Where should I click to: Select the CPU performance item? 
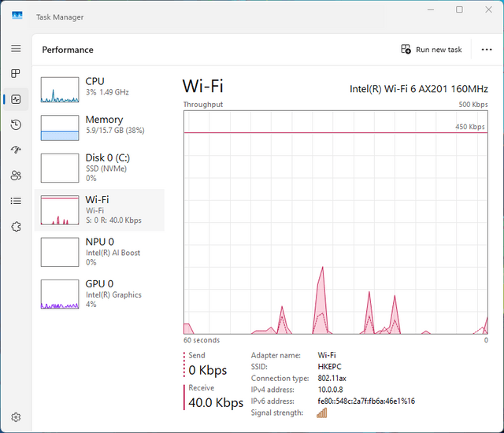pos(99,90)
